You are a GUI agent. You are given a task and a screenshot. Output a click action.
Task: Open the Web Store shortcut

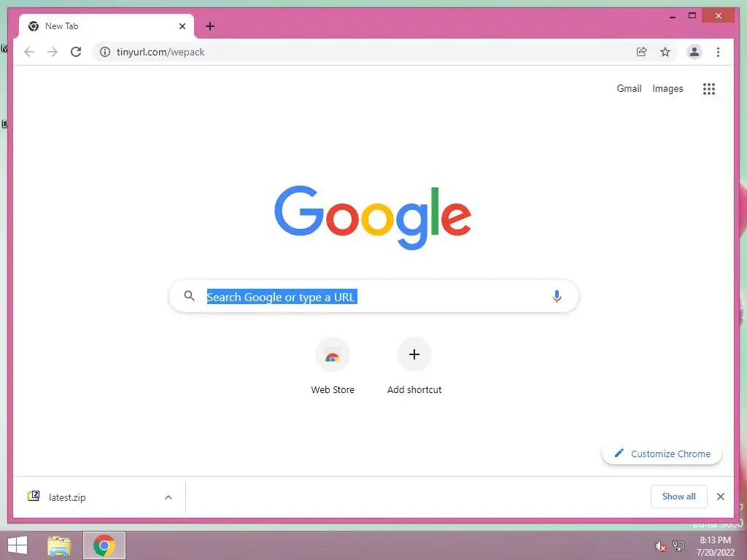(x=333, y=366)
